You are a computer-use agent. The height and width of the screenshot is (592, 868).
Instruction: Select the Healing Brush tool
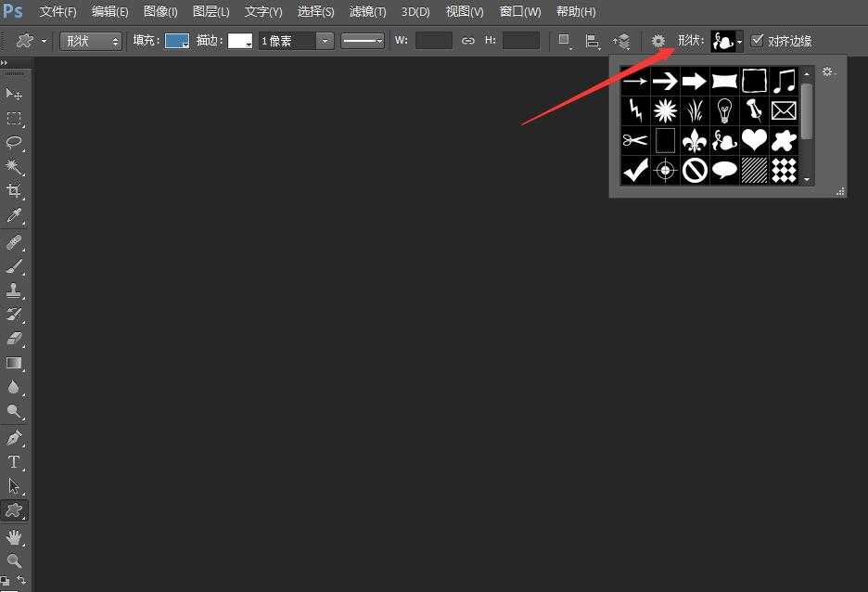(14, 242)
